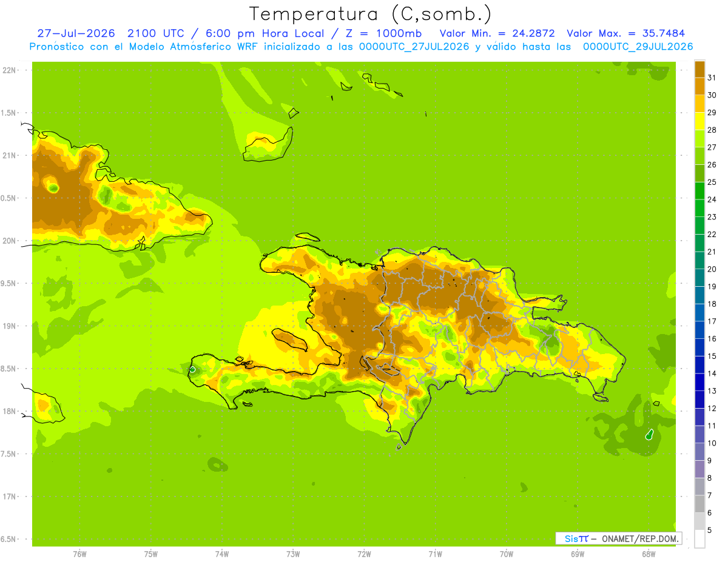Pick the teal swatch between 19 and 20
This screenshot has height=562, width=728.
pos(699,278)
